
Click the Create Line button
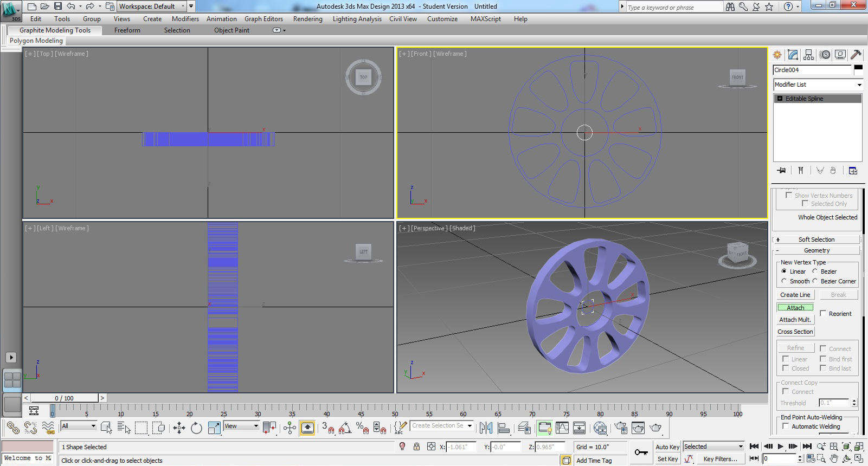[x=795, y=295]
